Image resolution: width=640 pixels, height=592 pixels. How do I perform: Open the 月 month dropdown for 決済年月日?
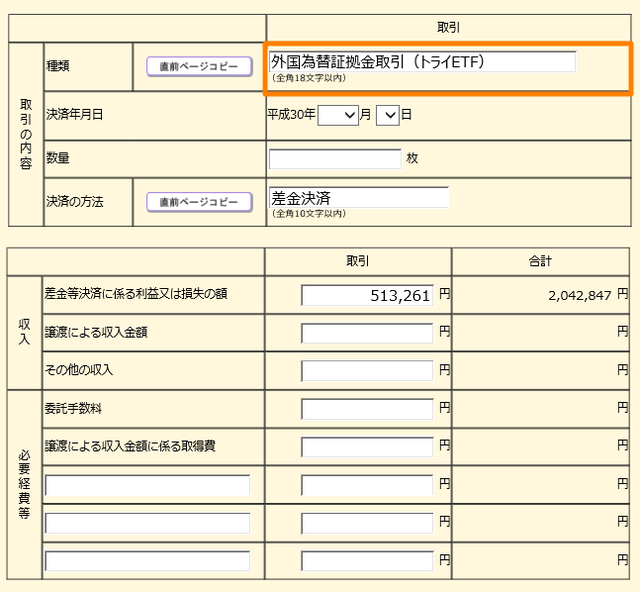(x=338, y=115)
